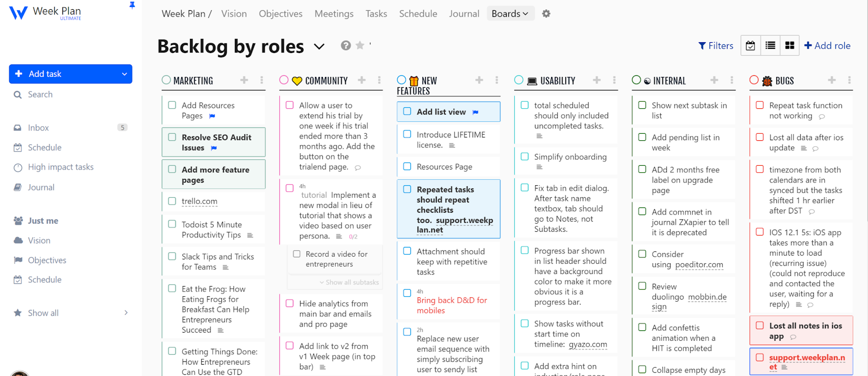The image size is (868, 376).
Task: Click the Community role color circle
Action: pyautogui.click(x=284, y=80)
